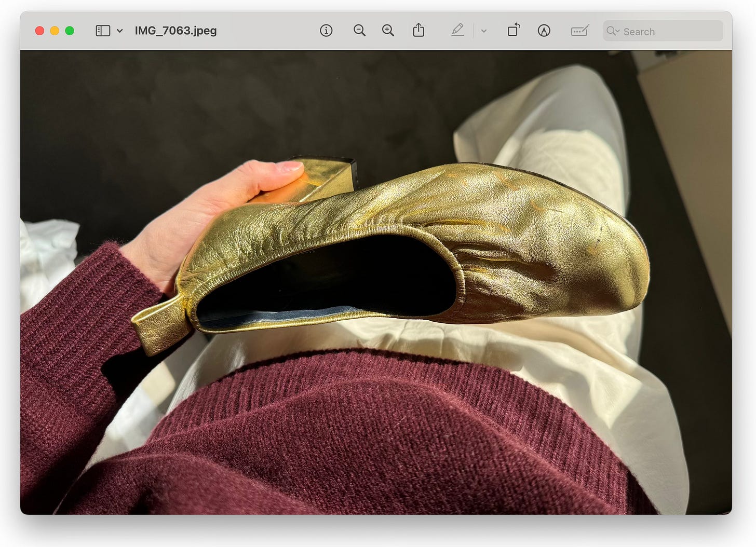Screen dimensions: 756x547
Task: Open the Share menu icon
Action: pos(419,30)
